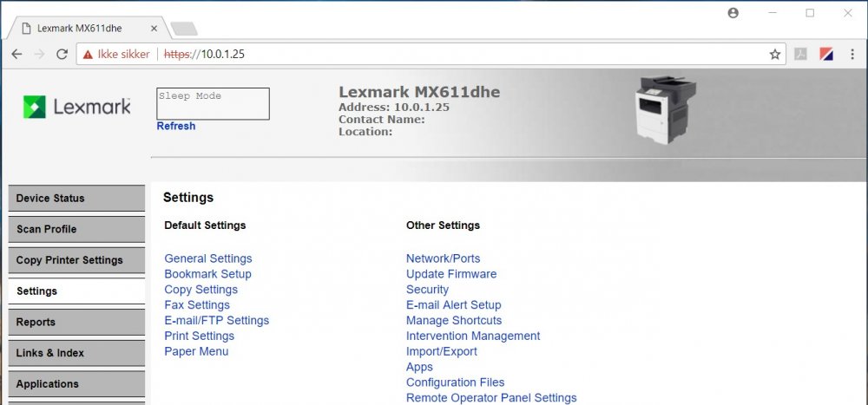Screen dimensions: 868x405
Task: Click the browser back arrow
Action: (16, 54)
